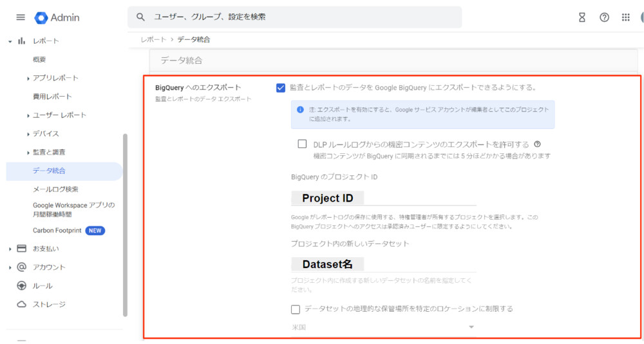Open the Google apps grid icon
Viewport: 644px width, 344px height.
[625, 17]
